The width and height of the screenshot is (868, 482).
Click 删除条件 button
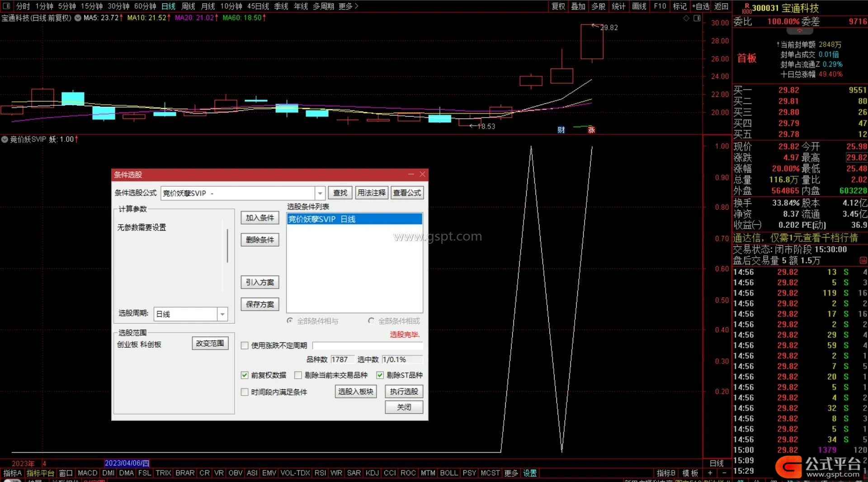(x=260, y=240)
